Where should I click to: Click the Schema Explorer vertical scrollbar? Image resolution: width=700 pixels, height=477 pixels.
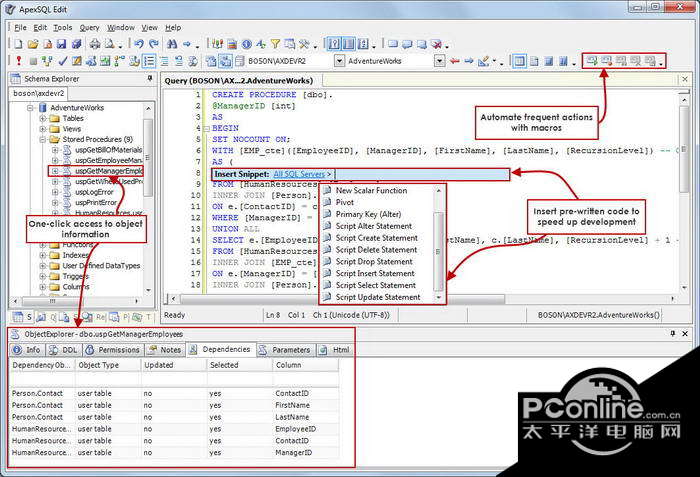pyautogui.click(x=148, y=200)
